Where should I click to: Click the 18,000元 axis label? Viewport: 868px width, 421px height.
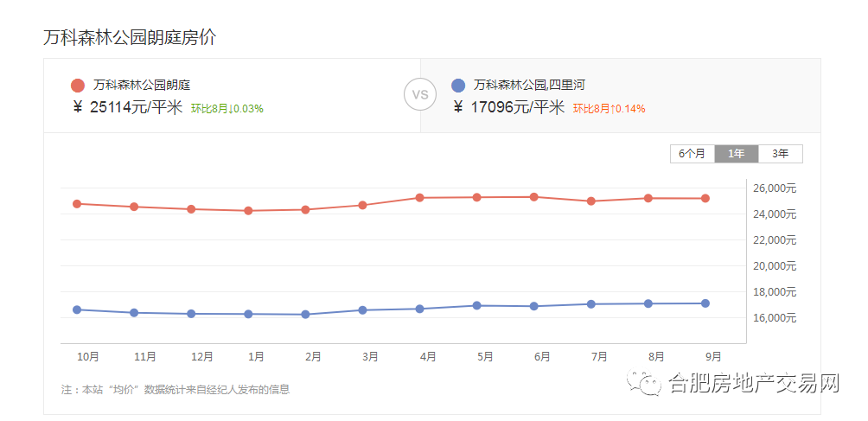pos(775,292)
